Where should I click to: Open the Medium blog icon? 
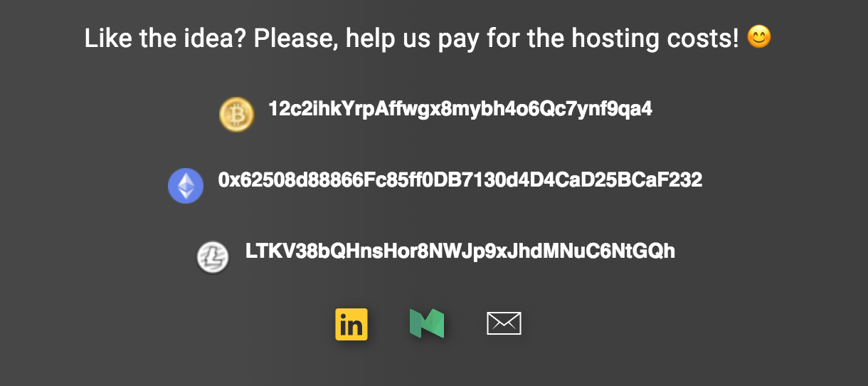point(427,323)
